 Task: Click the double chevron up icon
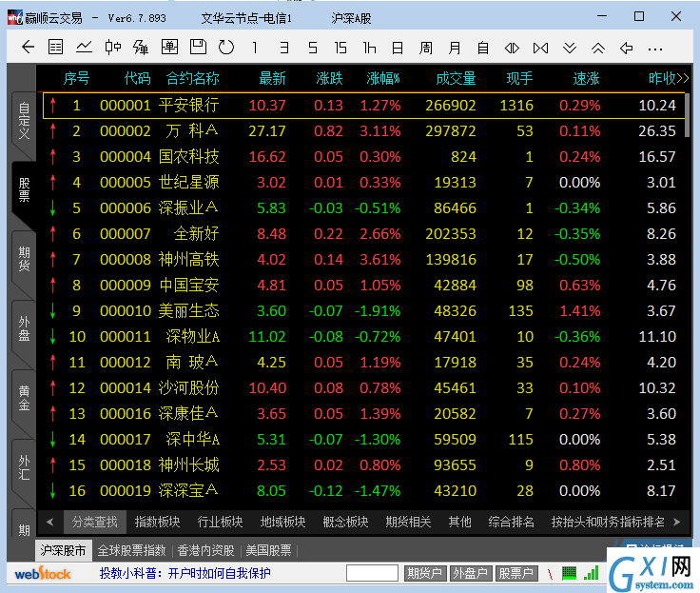coord(598,48)
